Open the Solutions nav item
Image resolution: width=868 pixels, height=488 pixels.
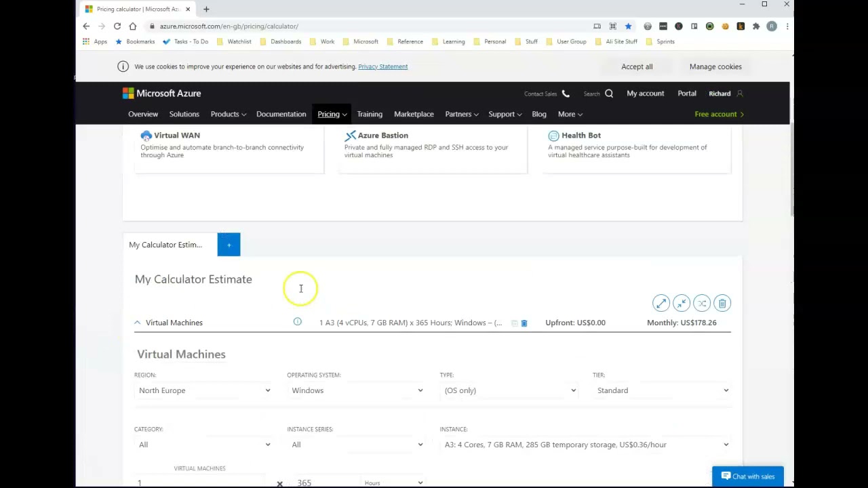click(184, 114)
